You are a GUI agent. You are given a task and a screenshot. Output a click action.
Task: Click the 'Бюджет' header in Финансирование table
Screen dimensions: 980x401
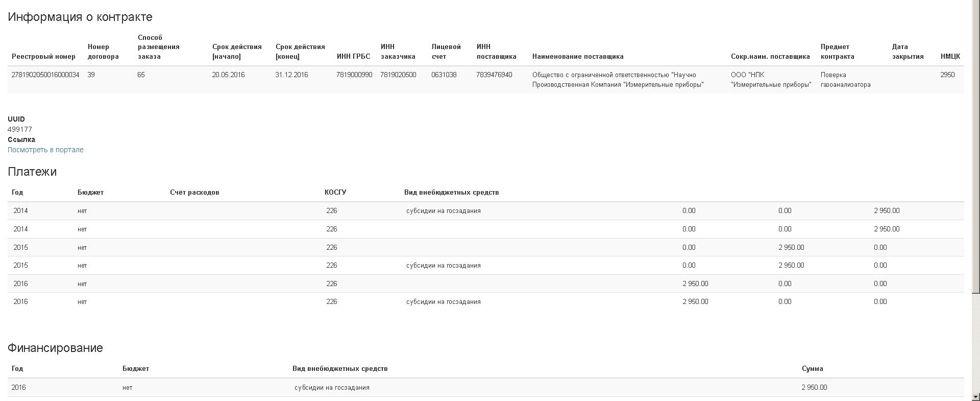(136, 368)
